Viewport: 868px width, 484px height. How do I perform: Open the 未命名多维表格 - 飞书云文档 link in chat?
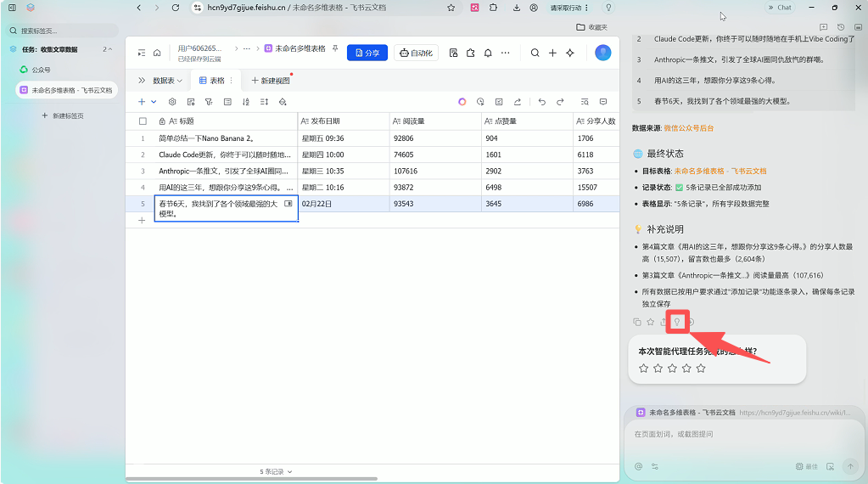tap(720, 172)
